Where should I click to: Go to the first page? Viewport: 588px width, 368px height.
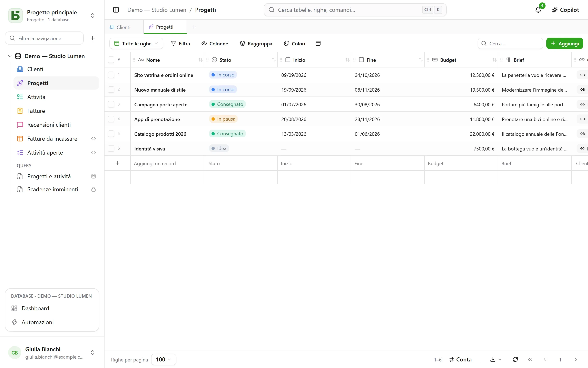click(530, 359)
